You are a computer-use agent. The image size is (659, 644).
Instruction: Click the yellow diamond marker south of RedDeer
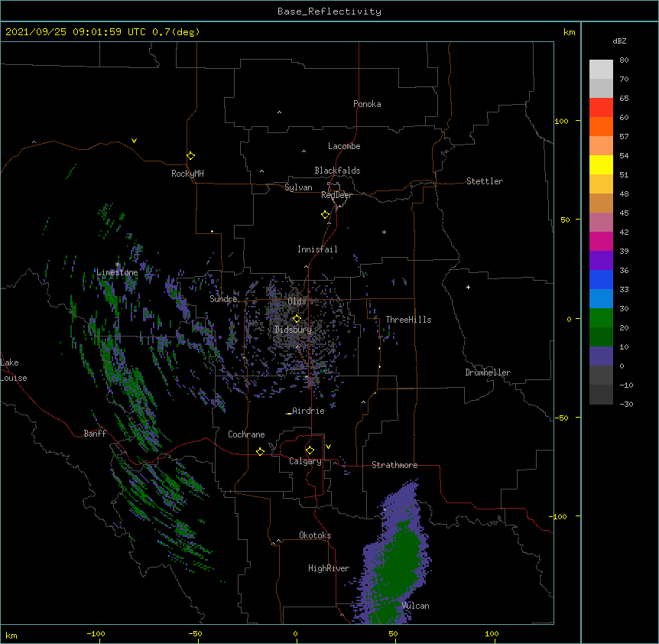click(x=325, y=214)
